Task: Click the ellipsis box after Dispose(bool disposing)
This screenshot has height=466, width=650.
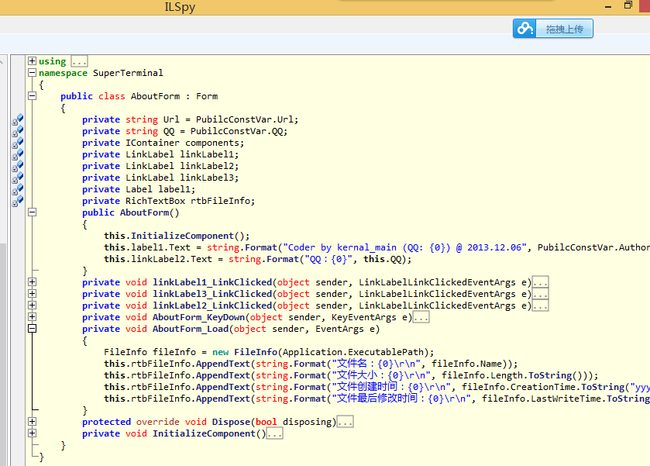Action: click(x=345, y=422)
